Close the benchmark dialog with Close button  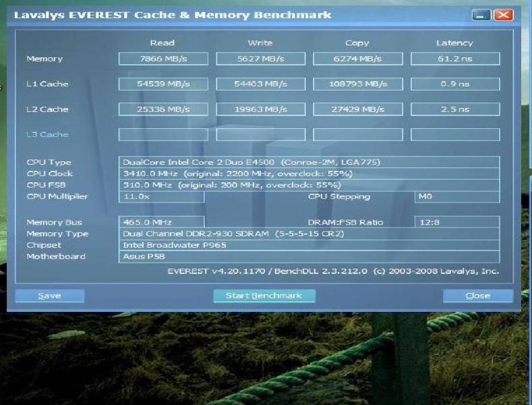(477, 296)
